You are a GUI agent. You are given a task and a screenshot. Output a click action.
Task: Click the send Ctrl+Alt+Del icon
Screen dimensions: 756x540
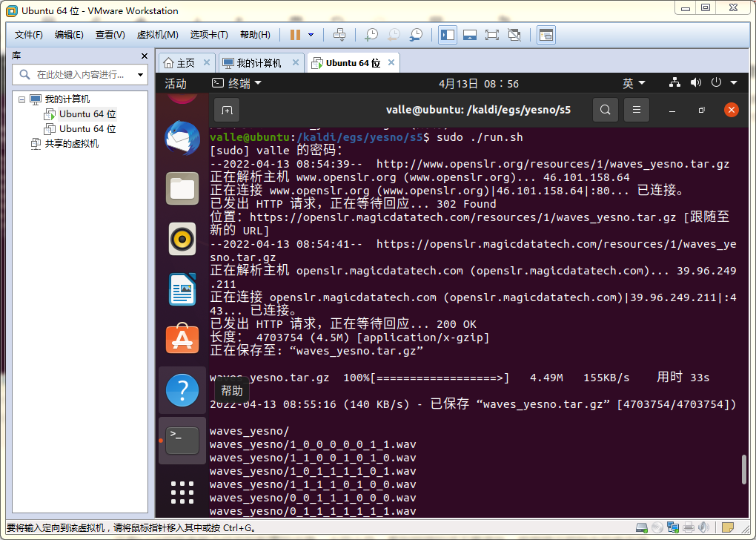point(339,35)
